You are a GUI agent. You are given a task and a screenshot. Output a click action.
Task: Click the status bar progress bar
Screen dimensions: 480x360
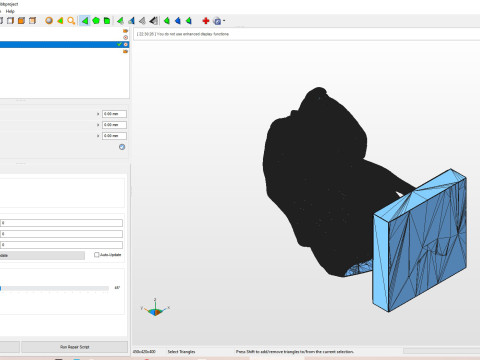[x=442, y=351]
